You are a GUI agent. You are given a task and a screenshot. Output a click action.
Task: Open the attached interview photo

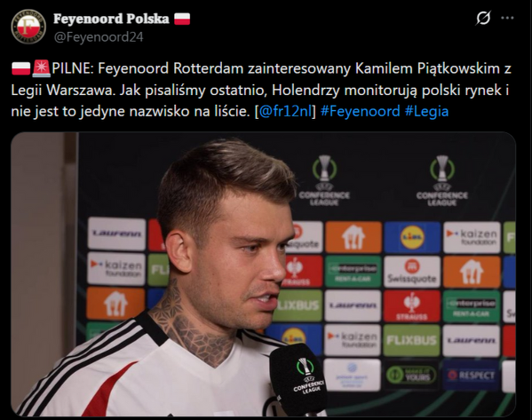tap(263, 274)
